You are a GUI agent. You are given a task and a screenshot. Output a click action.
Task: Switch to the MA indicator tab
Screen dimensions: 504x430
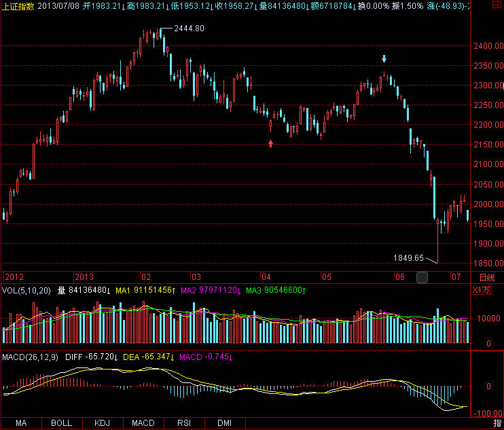tap(21, 423)
